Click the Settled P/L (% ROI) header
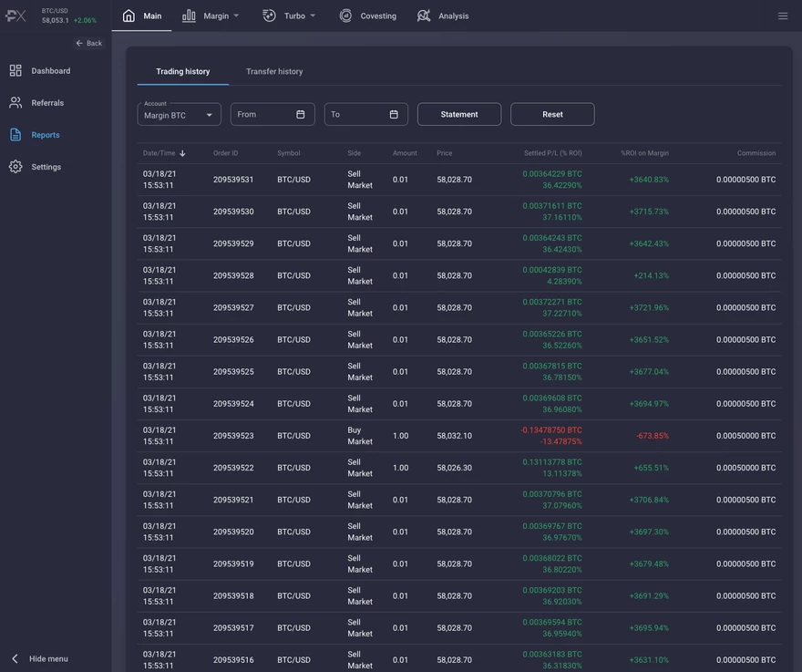The height and width of the screenshot is (672, 802). (x=553, y=153)
